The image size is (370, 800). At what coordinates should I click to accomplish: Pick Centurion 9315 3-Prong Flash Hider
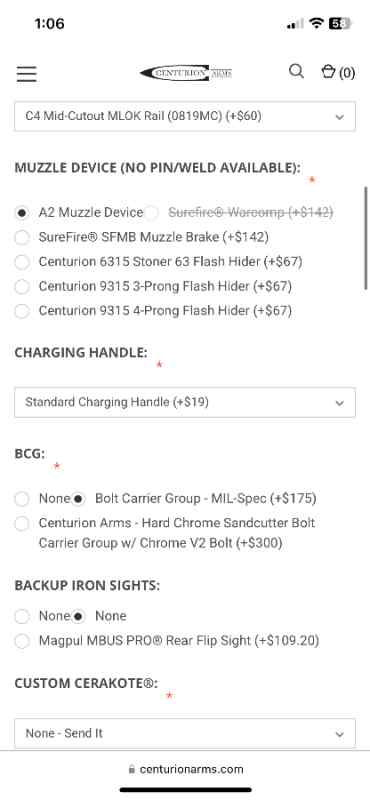pyautogui.click(x=22, y=286)
